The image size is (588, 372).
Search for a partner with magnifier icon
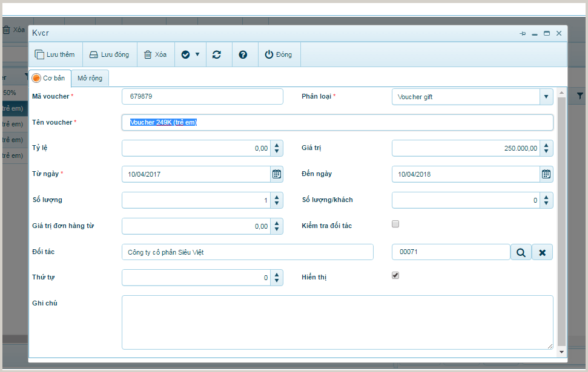[521, 252]
